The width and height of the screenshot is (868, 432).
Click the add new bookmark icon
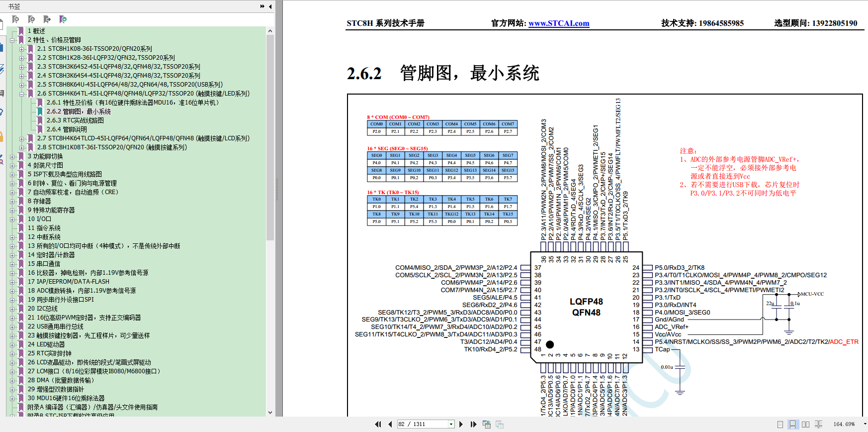coord(31,19)
